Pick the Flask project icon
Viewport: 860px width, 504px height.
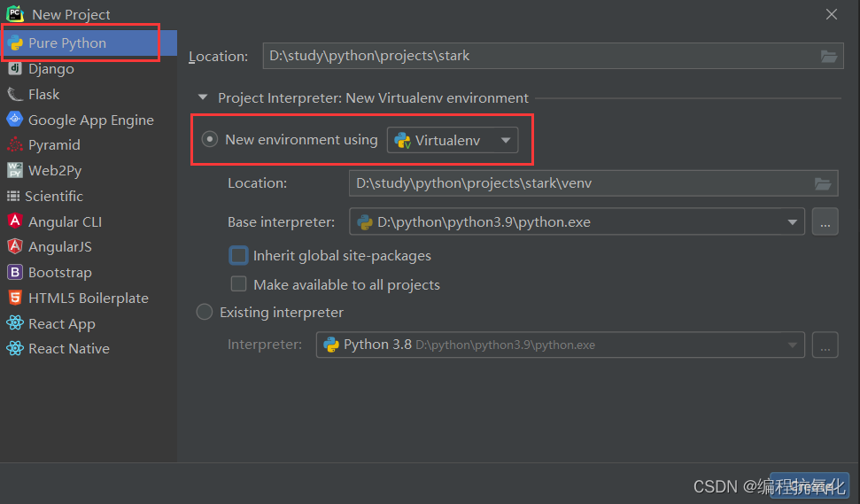pos(15,94)
